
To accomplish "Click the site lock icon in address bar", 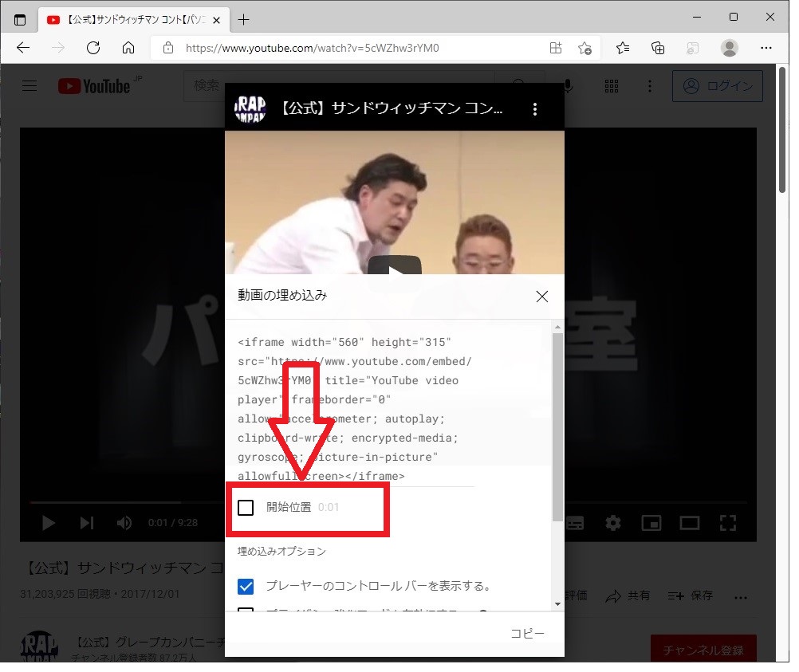I will [168, 49].
